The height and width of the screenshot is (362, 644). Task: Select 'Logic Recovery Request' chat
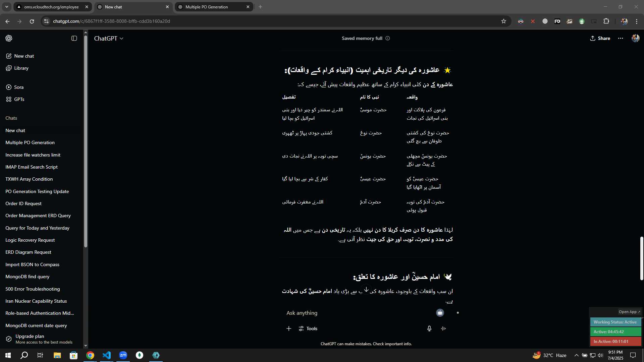pos(42,240)
